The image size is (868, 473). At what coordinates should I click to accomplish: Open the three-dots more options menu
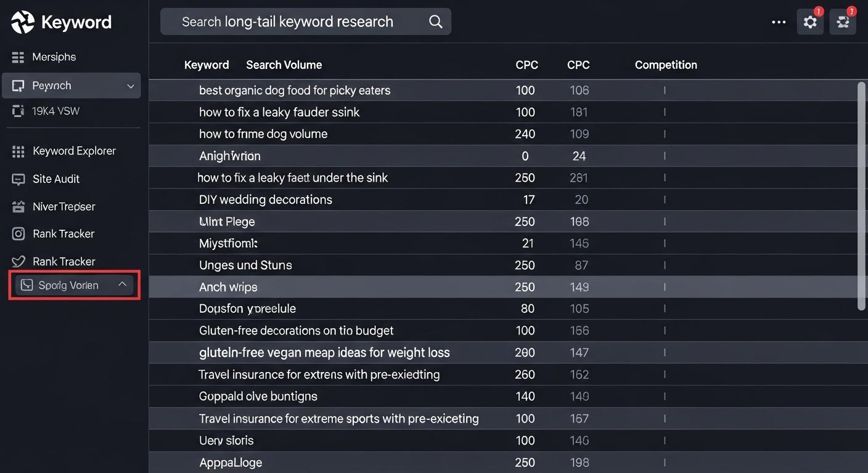tap(779, 22)
